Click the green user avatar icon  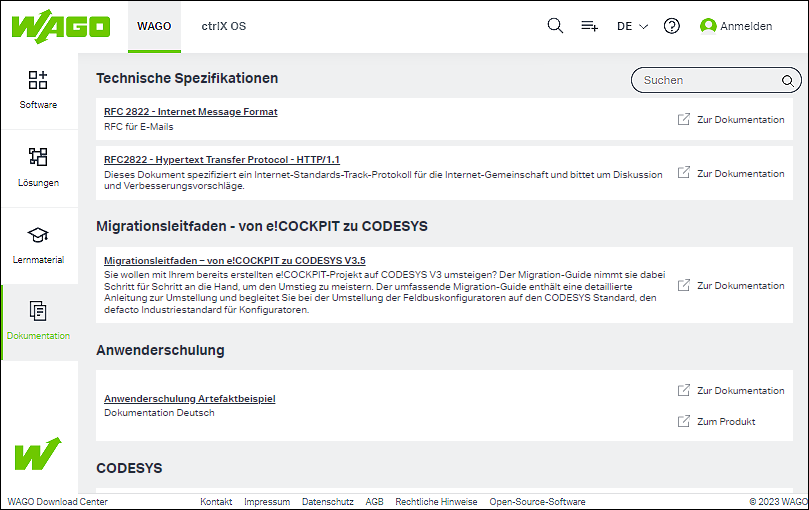point(708,26)
